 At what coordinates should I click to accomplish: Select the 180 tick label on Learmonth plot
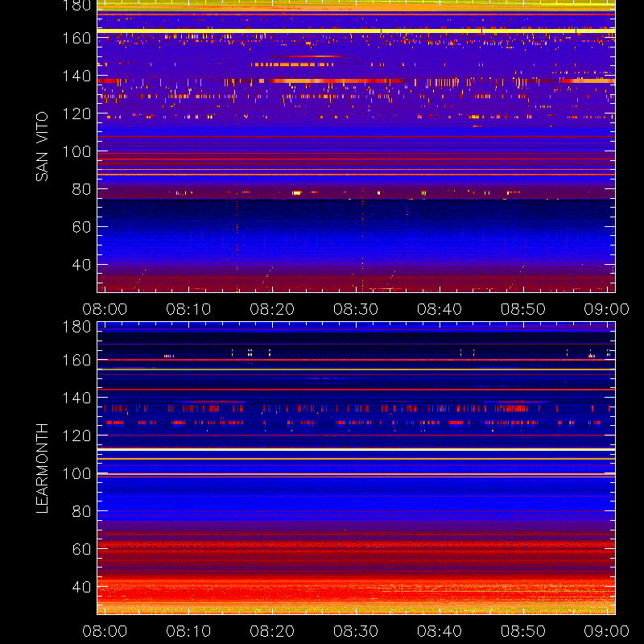(x=76, y=327)
